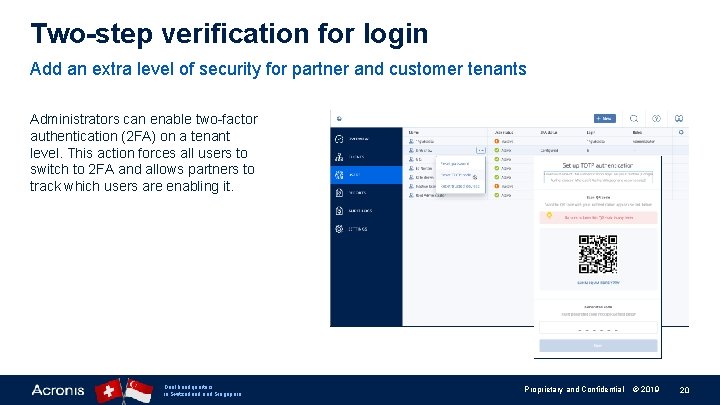This screenshot has height=405, width=720.
Task: Click the Name column header
Action: point(413,132)
